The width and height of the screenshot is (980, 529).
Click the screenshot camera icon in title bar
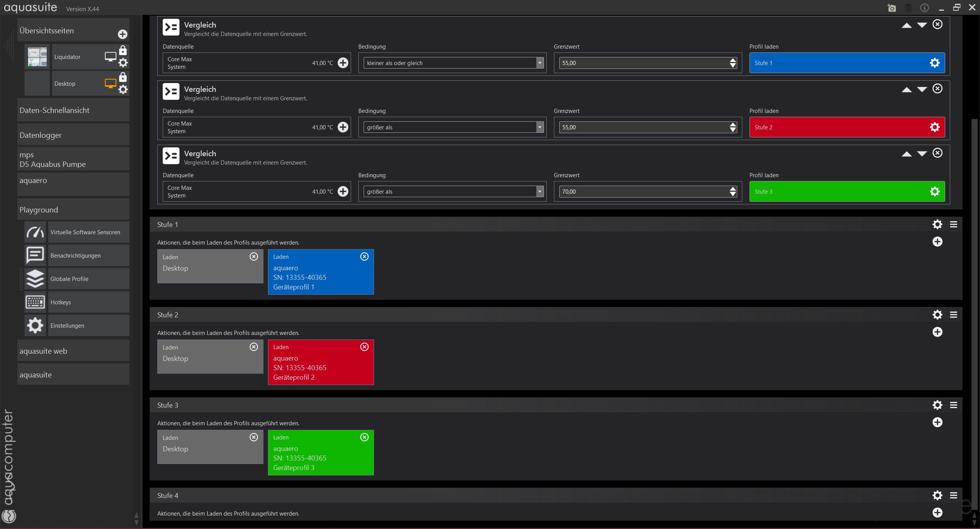pos(892,8)
